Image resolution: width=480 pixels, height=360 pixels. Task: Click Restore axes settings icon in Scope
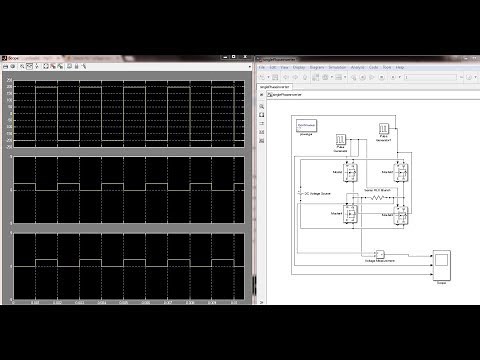(x=60, y=67)
